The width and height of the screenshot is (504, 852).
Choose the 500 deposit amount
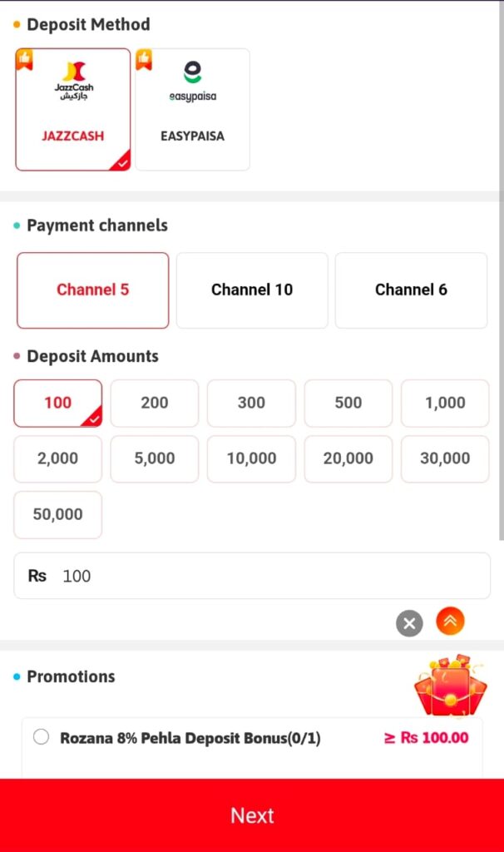348,404
